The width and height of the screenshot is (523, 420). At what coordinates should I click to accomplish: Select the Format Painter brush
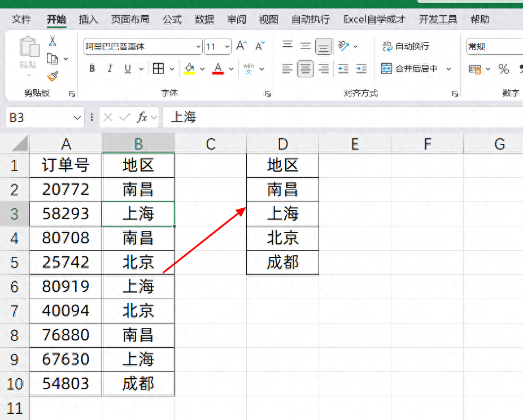pos(53,77)
